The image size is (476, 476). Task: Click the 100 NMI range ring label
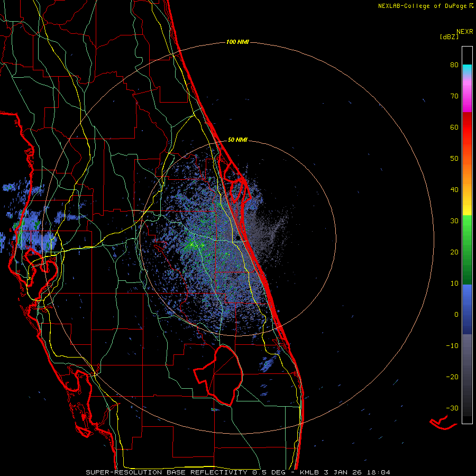pos(237,42)
